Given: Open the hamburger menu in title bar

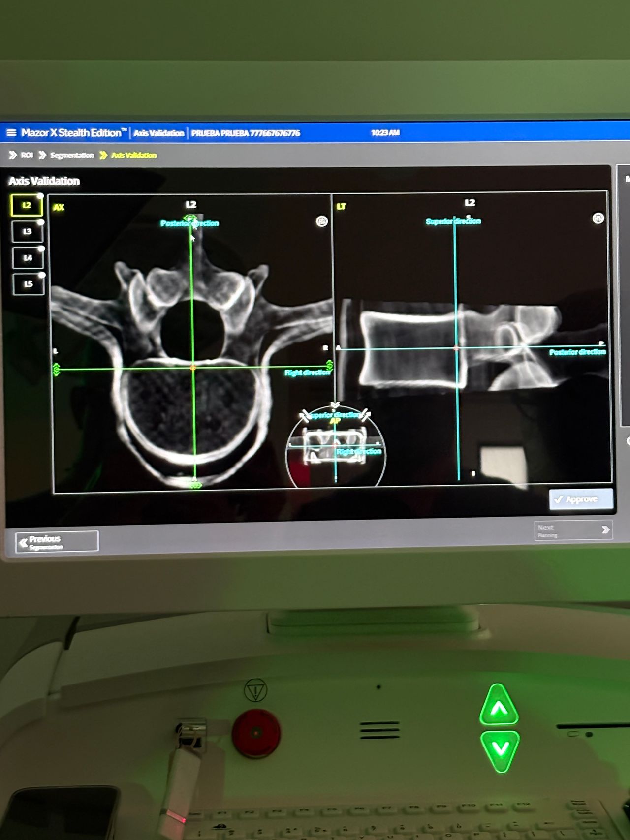Looking at the screenshot, I should pyautogui.click(x=11, y=133).
